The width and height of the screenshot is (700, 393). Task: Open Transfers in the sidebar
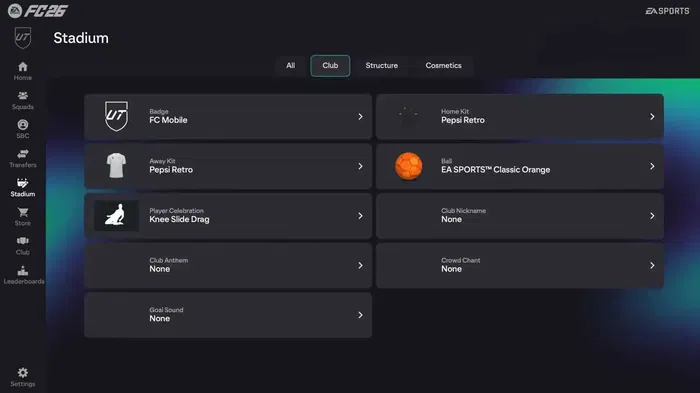23,158
